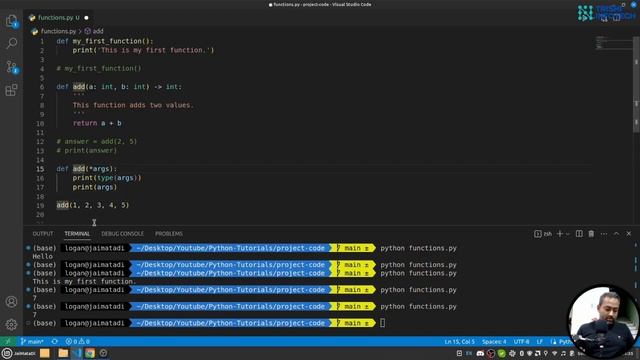Open the folder Files icon in taskbar

coord(63,353)
